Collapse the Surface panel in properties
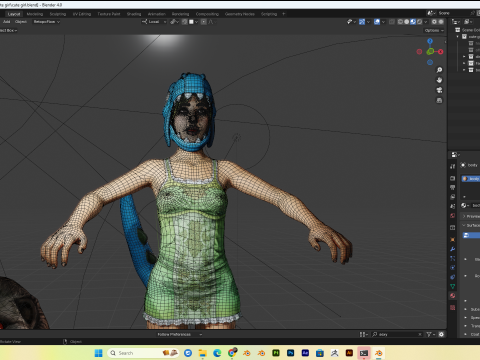 (471, 226)
